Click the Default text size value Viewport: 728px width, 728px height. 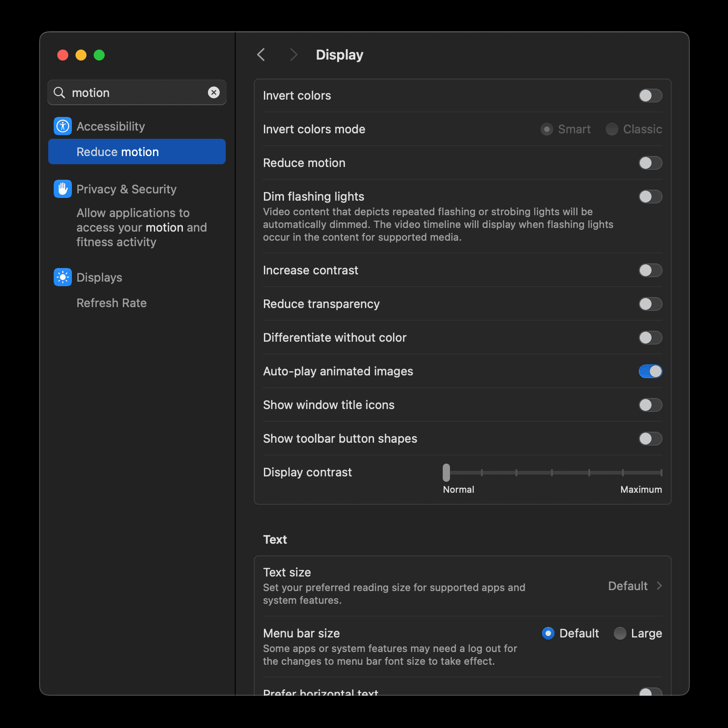pos(627,586)
